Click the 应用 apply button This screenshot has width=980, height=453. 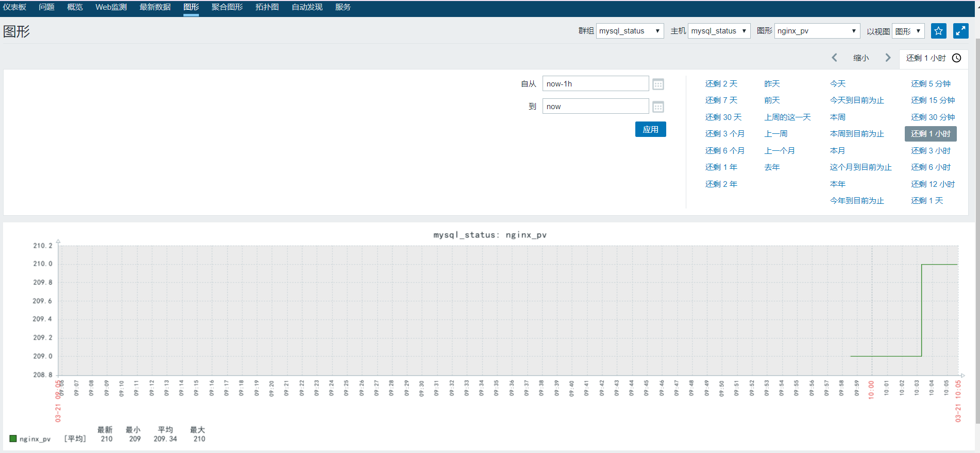tap(650, 129)
